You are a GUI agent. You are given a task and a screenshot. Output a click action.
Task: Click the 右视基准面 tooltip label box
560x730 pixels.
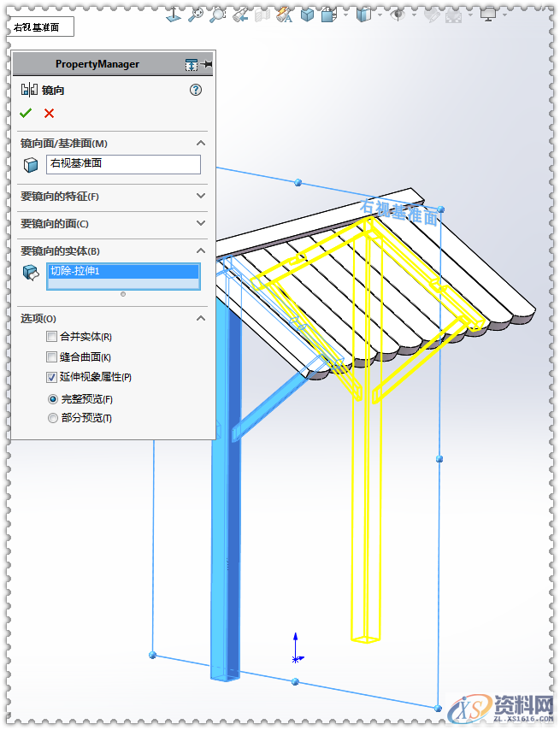point(40,27)
